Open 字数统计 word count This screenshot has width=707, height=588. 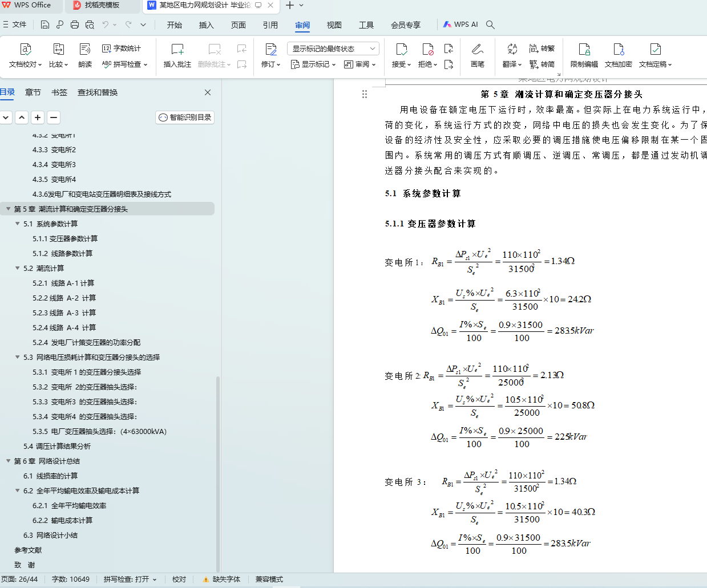click(122, 48)
